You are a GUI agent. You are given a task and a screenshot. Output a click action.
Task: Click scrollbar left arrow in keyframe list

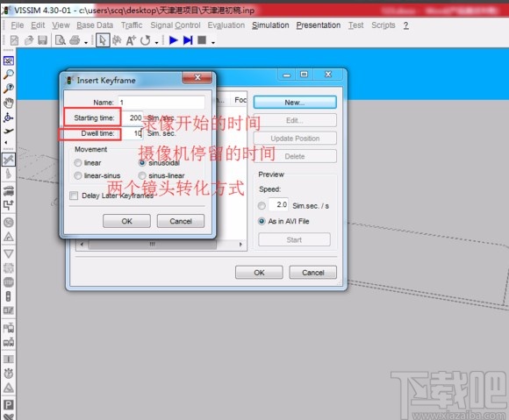[x=82, y=245]
